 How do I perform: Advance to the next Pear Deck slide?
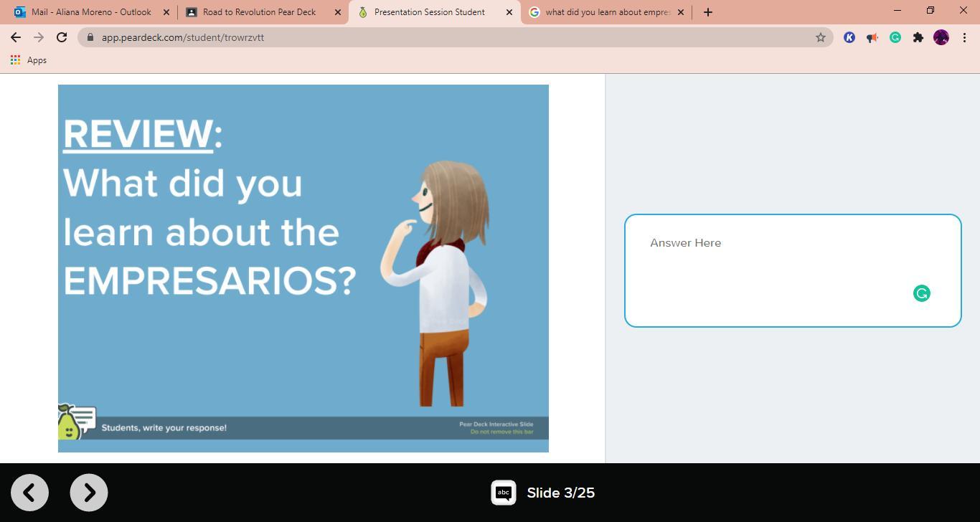tap(89, 493)
